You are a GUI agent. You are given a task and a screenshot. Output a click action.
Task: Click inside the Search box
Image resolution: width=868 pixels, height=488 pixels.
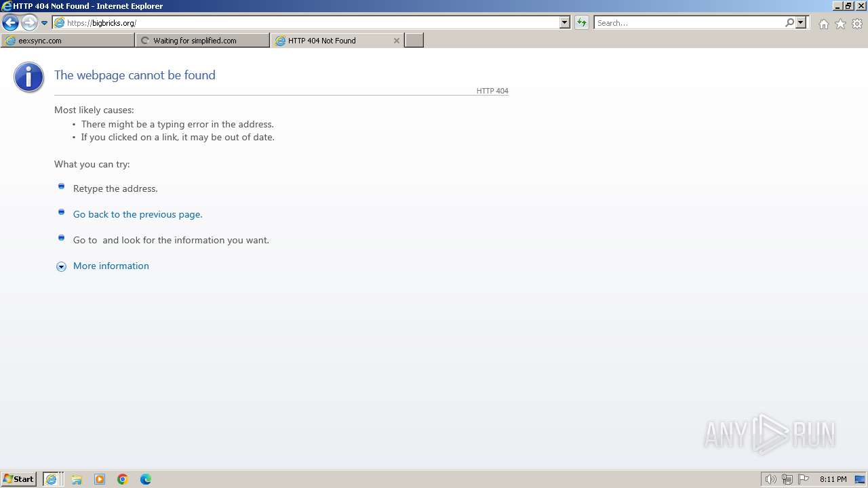(x=689, y=22)
